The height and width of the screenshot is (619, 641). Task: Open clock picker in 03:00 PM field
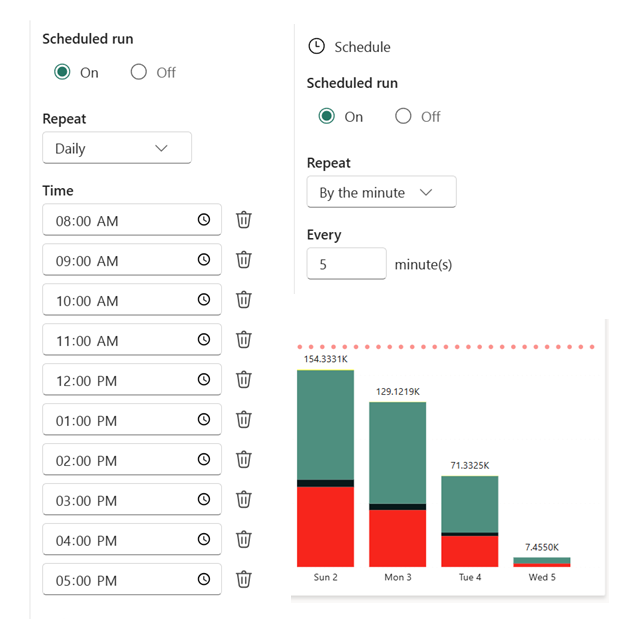click(x=204, y=500)
